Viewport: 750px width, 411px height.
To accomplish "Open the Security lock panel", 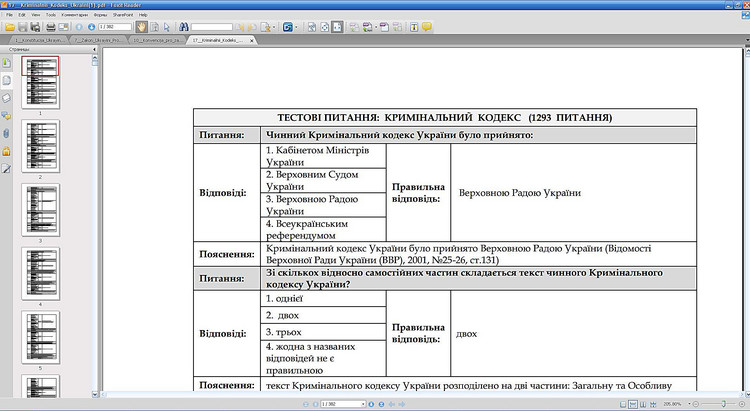I will pos(6,151).
